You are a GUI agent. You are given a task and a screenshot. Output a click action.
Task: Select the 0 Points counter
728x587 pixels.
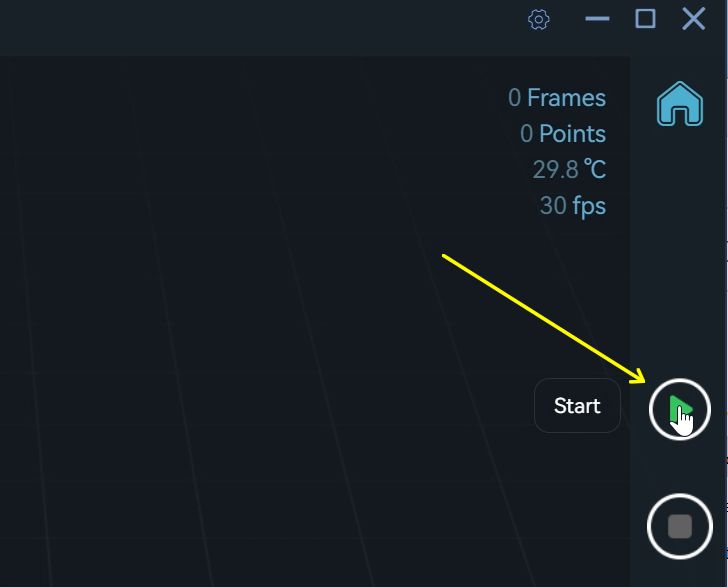click(563, 134)
